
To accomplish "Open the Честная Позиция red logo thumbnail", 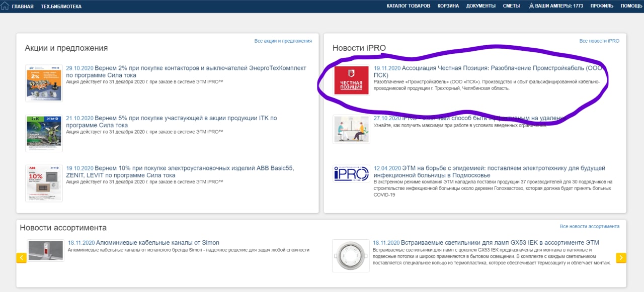I will point(351,80).
